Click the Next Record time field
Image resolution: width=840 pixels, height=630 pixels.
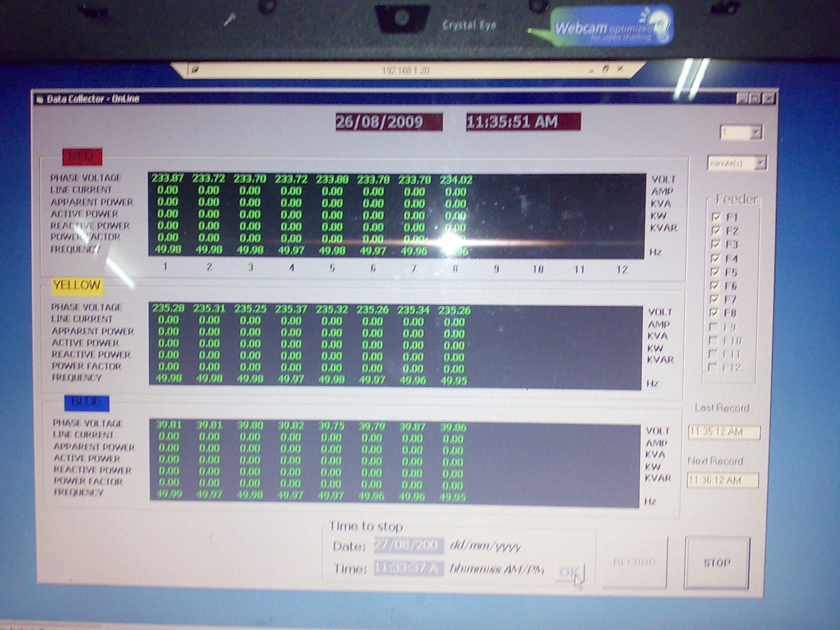(722, 480)
